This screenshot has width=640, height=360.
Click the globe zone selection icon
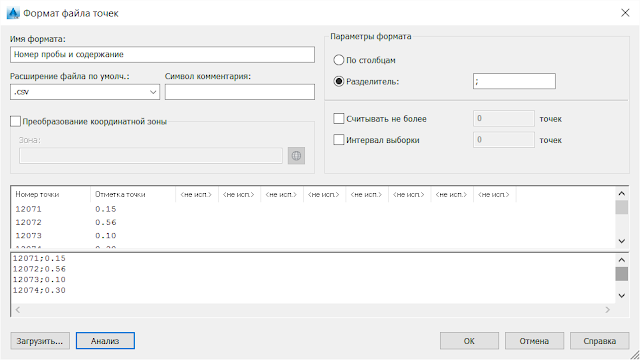point(296,156)
